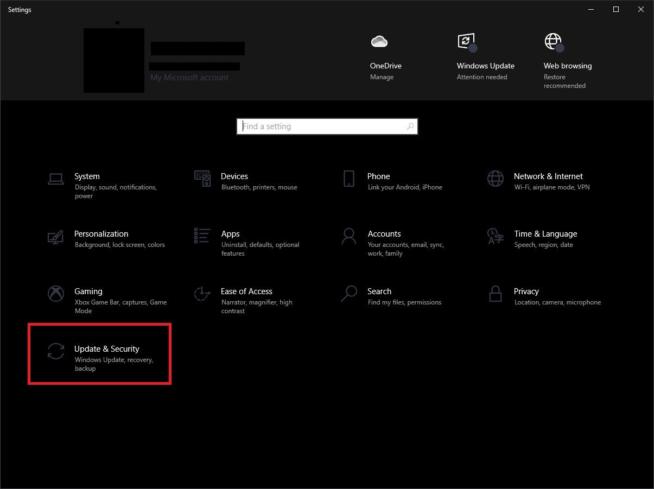Screen dimensions: 654x489
Task: Open Personalization settings title
Action: tap(101, 234)
